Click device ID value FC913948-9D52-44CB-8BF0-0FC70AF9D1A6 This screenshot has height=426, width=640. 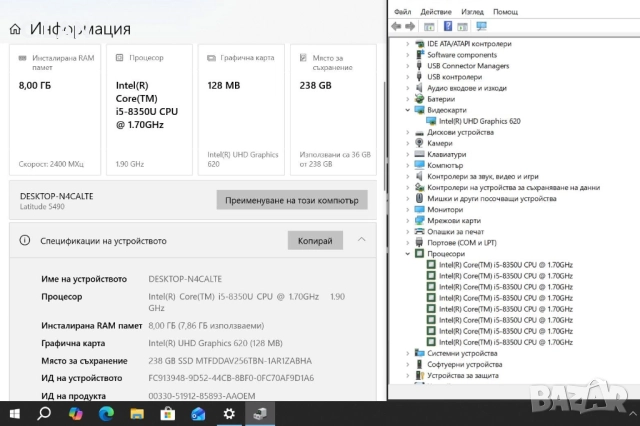[231, 378]
